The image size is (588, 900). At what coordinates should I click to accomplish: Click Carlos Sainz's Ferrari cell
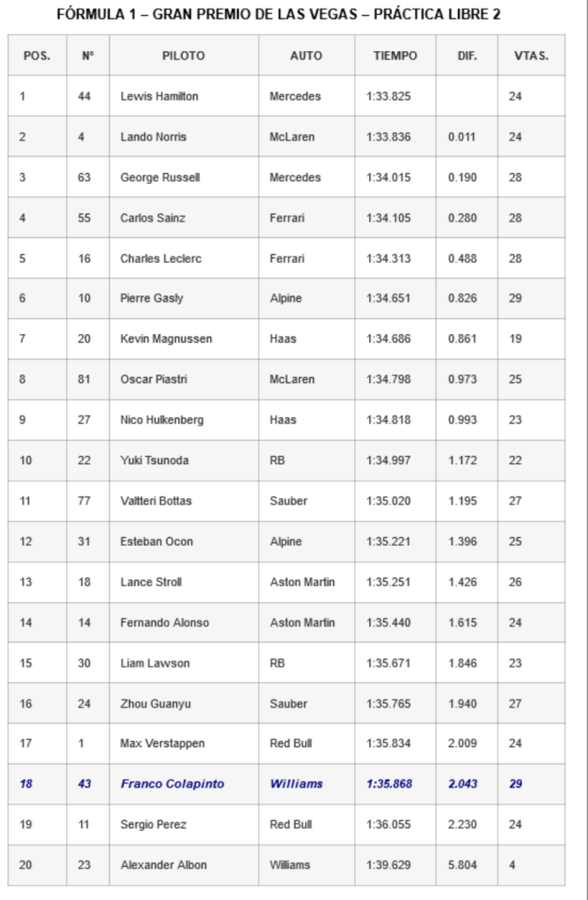(287, 218)
